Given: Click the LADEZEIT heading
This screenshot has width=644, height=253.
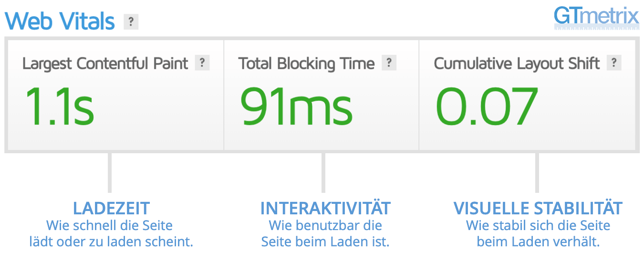Looking at the screenshot, I should (111, 208).
